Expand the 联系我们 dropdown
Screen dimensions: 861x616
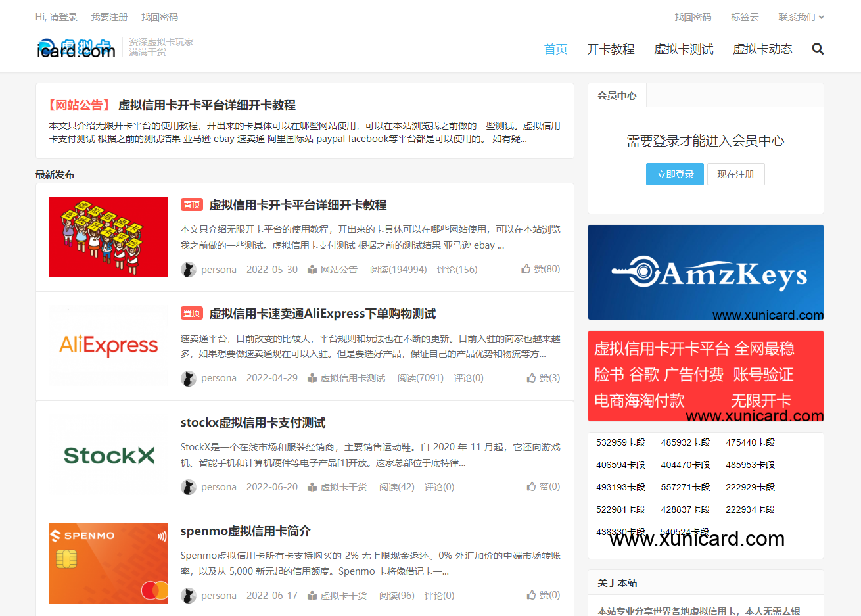801,17
